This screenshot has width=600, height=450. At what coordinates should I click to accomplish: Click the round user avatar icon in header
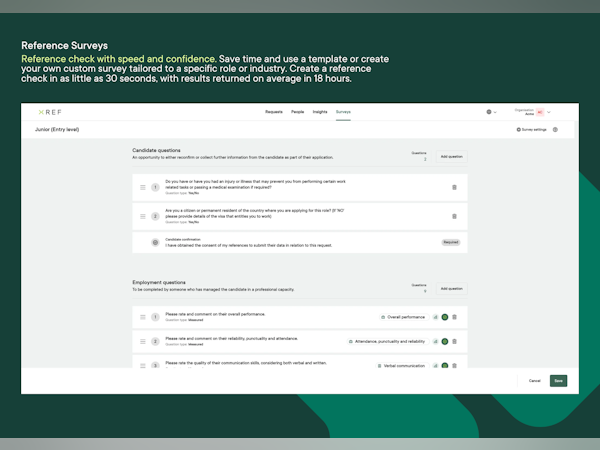pos(489,112)
